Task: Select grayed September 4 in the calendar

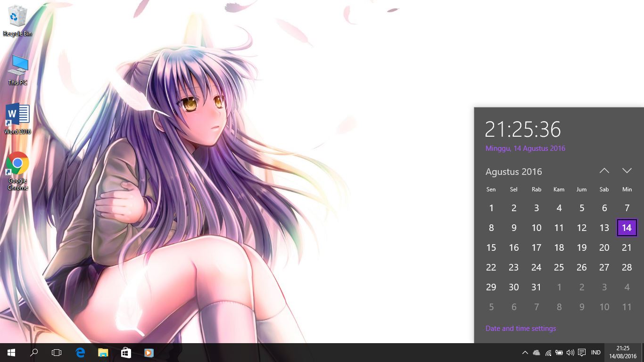Action: pos(627,287)
